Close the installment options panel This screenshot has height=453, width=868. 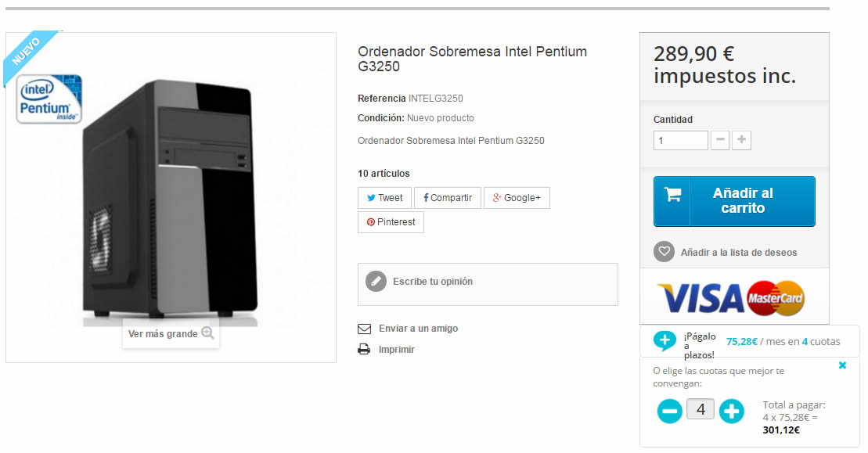[x=842, y=365]
